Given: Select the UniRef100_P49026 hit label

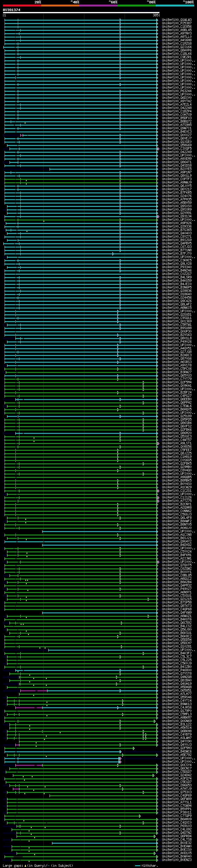Looking at the screenshot, I should [177, 342].
